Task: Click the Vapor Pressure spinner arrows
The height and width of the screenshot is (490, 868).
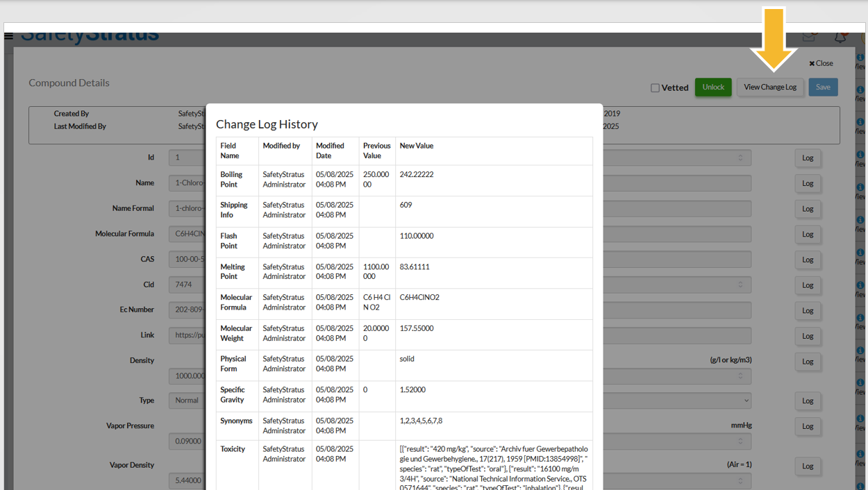Action: coord(740,441)
